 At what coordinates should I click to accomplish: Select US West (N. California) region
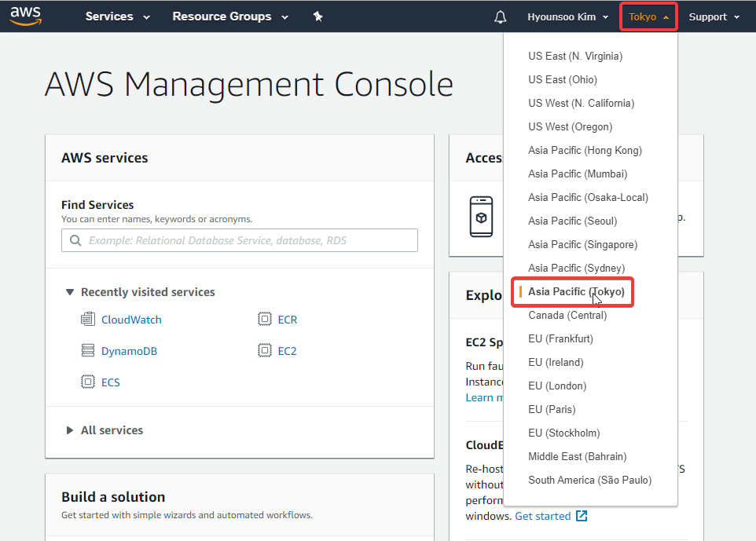pyautogui.click(x=581, y=103)
